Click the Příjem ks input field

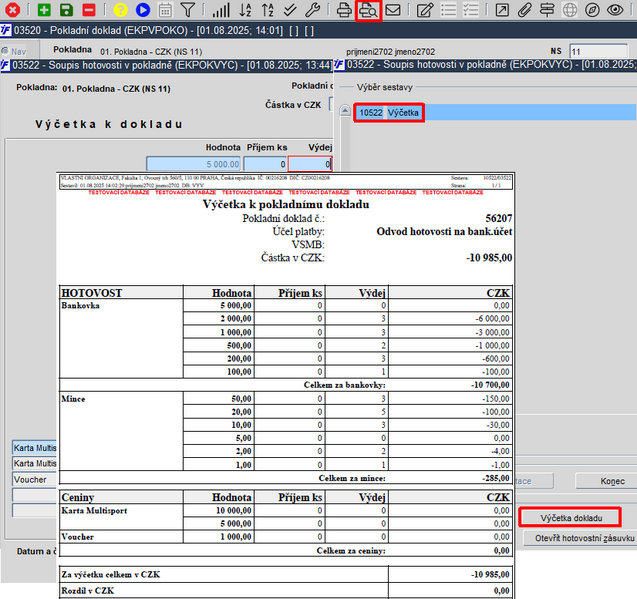coord(266,164)
